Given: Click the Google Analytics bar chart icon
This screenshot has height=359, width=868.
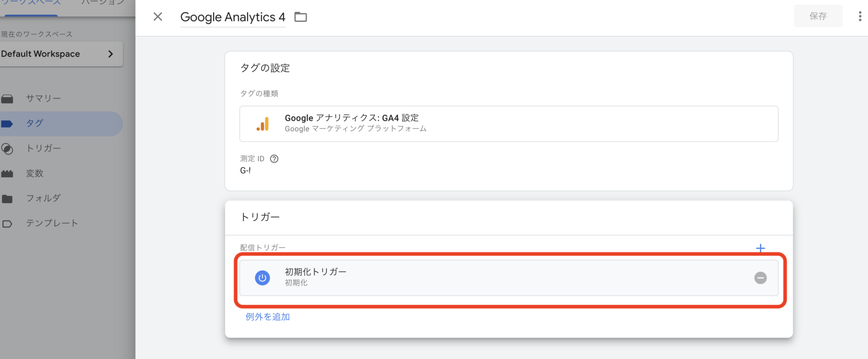Looking at the screenshot, I should (263, 124).
